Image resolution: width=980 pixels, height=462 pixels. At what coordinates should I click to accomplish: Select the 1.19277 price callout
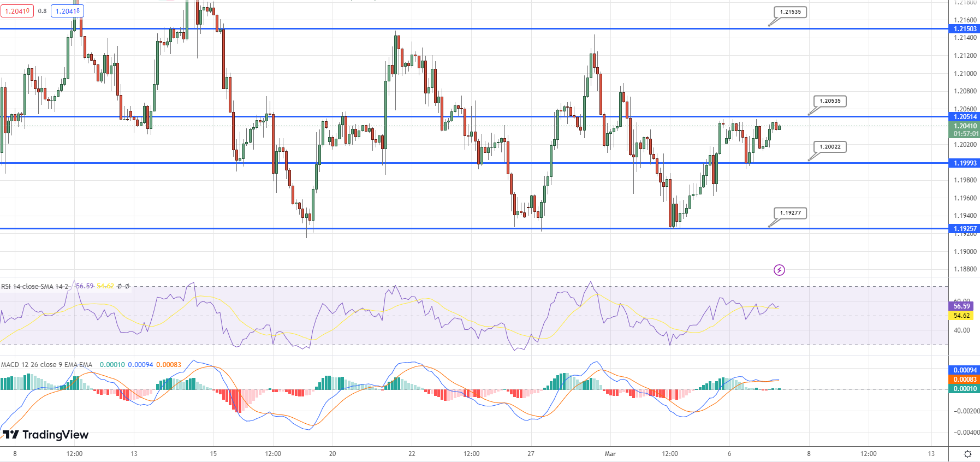[790, 213]
